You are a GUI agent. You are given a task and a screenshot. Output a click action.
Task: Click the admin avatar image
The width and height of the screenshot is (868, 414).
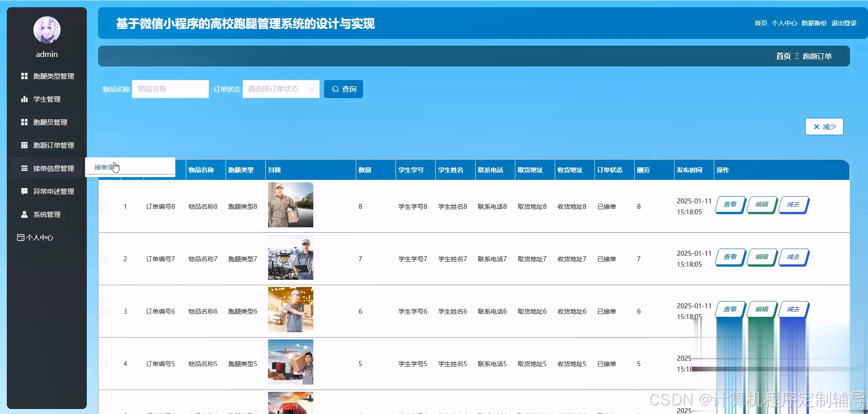click(47, 30)
